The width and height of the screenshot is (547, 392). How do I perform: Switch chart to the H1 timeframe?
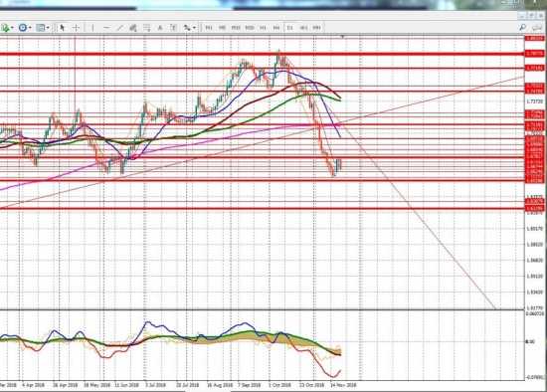coord(263,28)
